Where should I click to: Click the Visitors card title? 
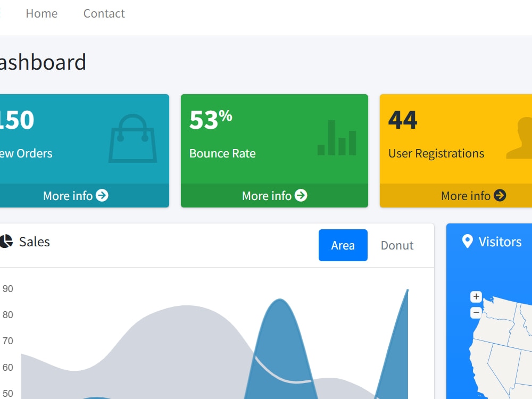(500, 242)
